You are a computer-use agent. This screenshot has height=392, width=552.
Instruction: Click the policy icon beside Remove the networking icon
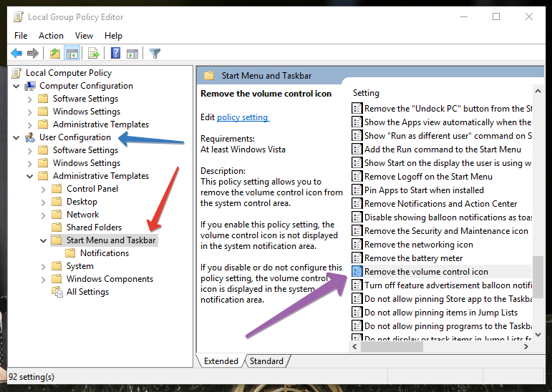tap(357, 245)
